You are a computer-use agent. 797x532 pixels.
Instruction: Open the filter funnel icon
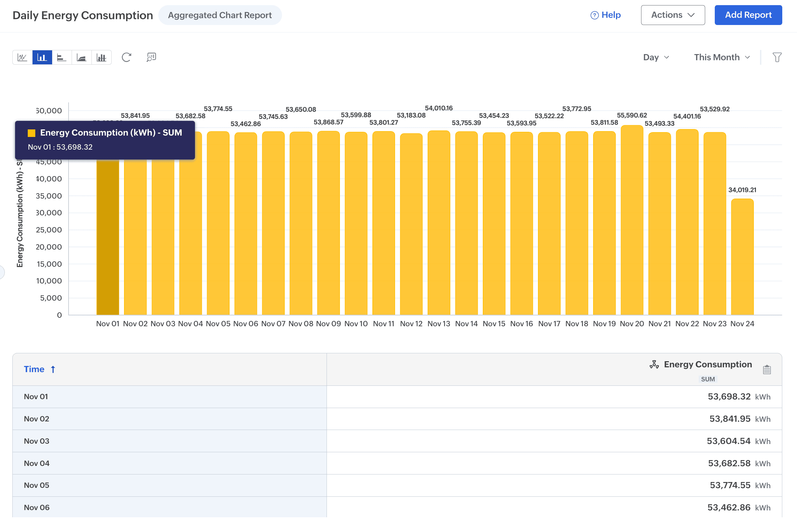(777, 58)
